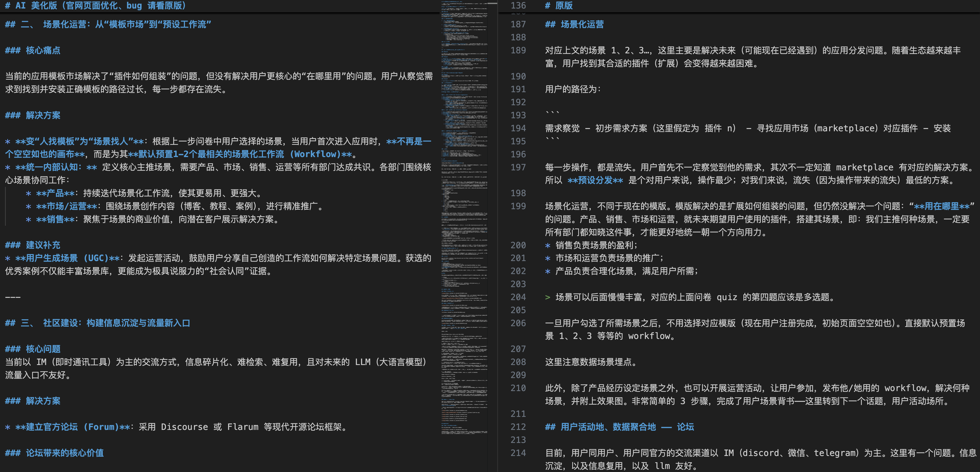Click the "**建立官方论坛 (Forum)**" bullet
This screenshot has width=980, height=472.
coord(72,427)
